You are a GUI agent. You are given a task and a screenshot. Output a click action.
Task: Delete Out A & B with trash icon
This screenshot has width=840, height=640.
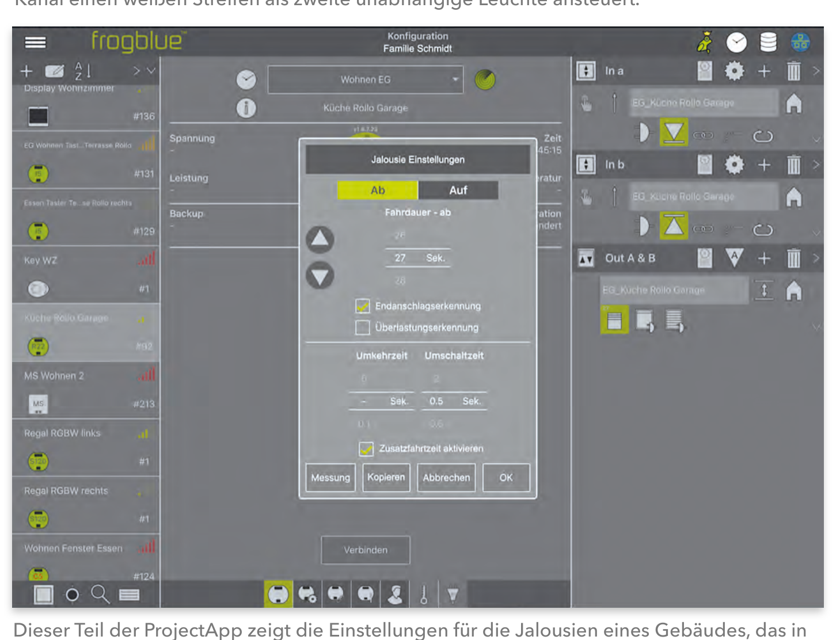(793, 258)
